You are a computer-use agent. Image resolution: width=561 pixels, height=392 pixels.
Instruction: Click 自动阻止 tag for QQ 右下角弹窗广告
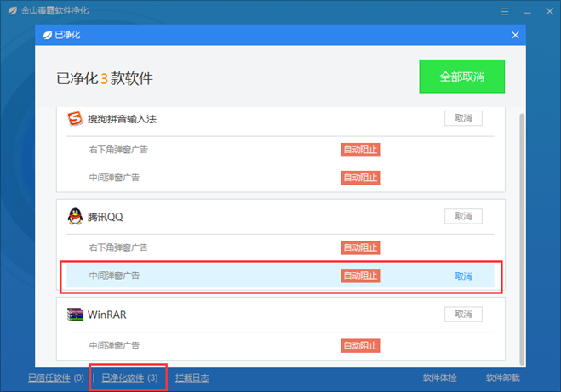(360, 247)
